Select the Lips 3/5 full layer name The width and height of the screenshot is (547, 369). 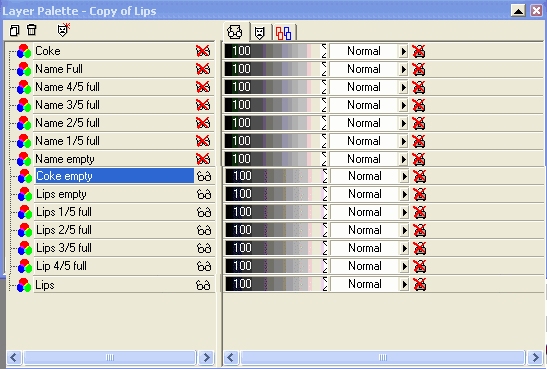[x=64, y=248]
